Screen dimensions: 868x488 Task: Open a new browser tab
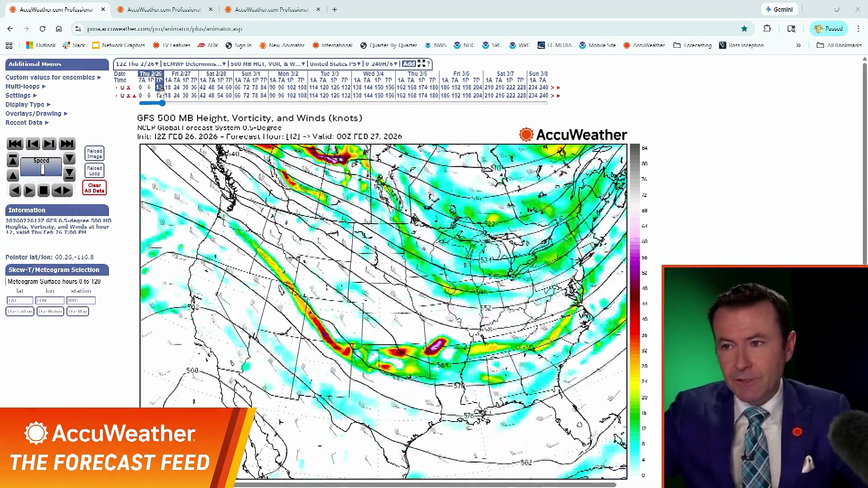pyautogui.click(x=335, y=9)
